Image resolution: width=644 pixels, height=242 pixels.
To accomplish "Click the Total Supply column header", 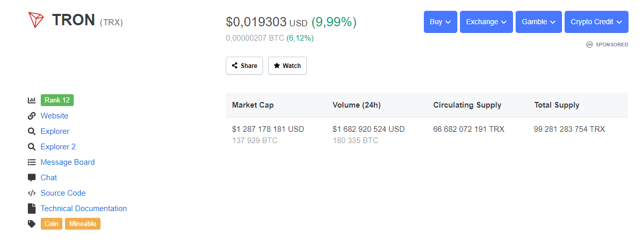I will [557, 105].
